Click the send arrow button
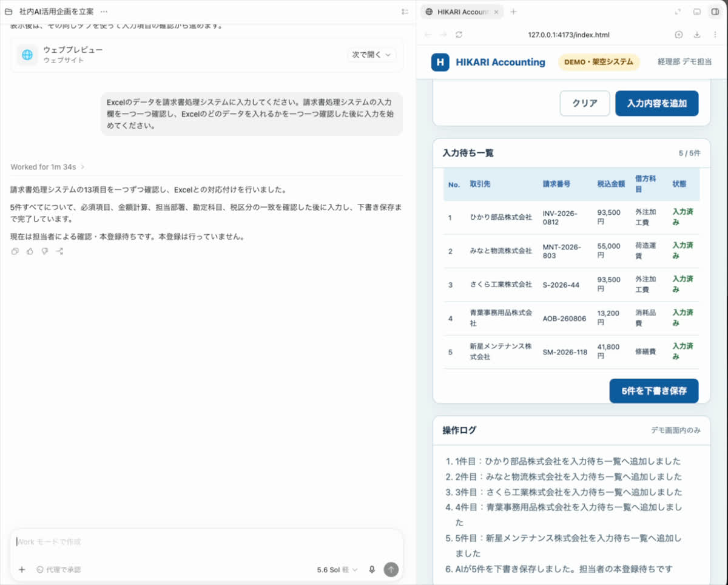728x585 pixels. click(x=391, y=569)
